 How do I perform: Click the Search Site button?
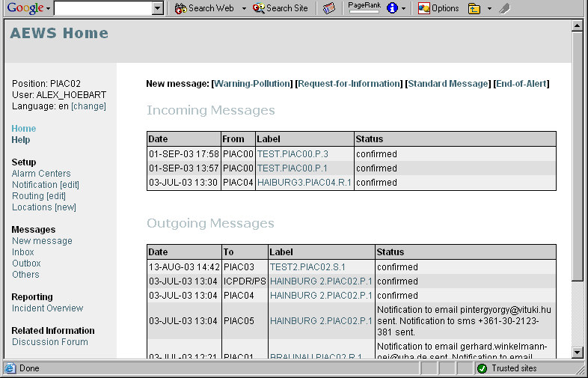click(281, 8)
